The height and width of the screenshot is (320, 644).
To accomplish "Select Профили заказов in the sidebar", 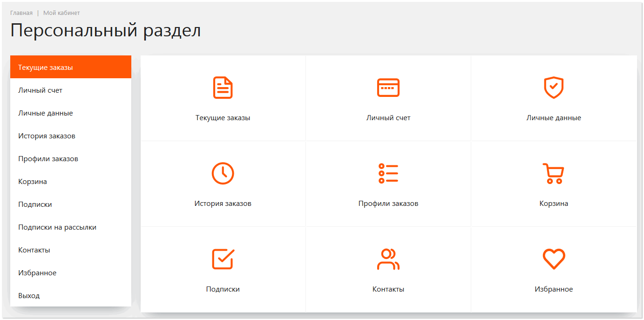I will click(71, 158).
